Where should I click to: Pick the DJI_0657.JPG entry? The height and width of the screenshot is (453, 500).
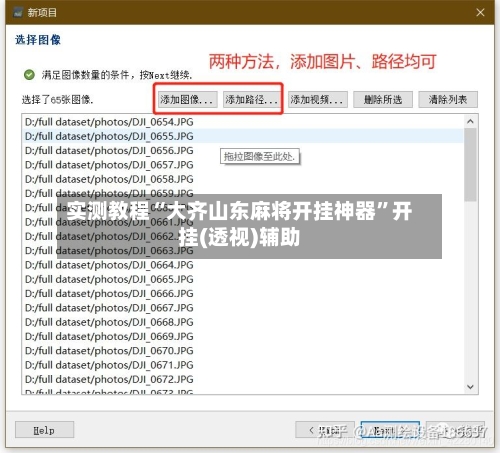pyautogui.click(x=243, y=165)
